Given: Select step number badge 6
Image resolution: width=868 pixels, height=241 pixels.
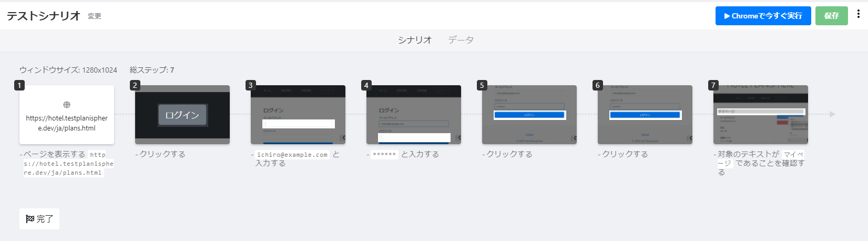Looking at the screenshot, I should pos(598,85).
